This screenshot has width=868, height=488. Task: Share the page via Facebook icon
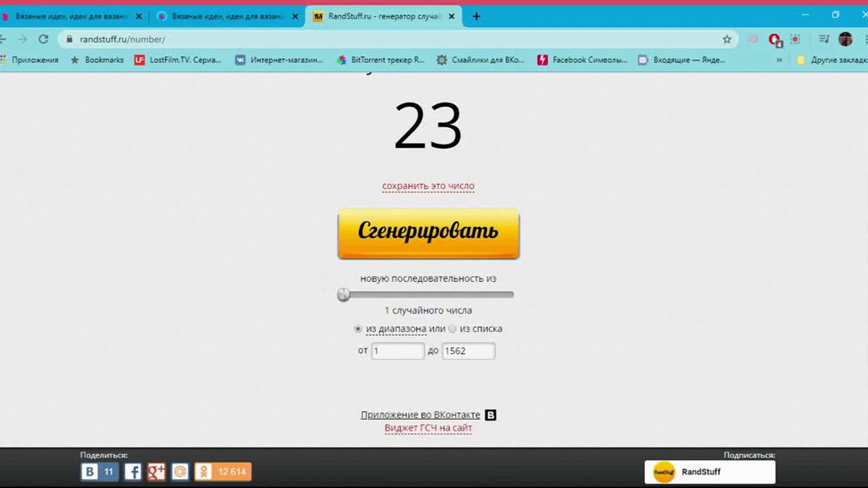(133, 471)
